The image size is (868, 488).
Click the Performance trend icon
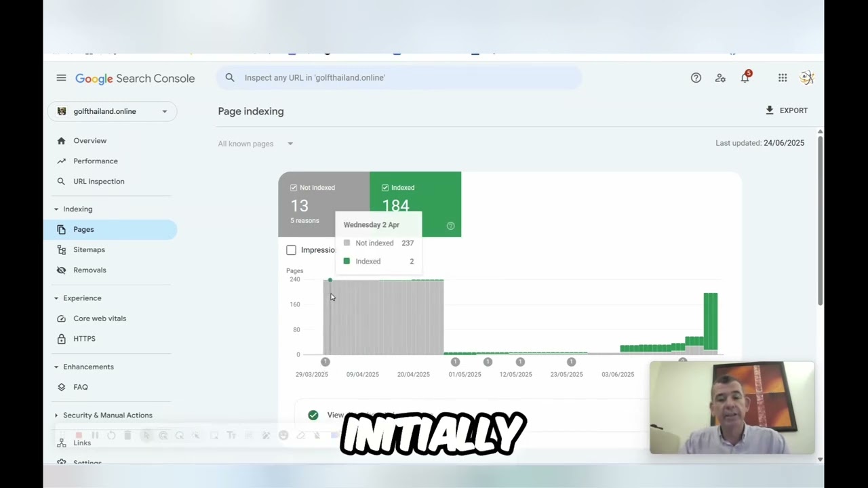tap(61, 161)
